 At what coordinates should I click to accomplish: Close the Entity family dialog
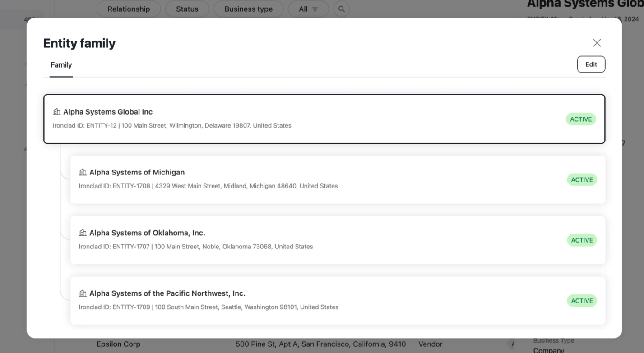[597, 43]
